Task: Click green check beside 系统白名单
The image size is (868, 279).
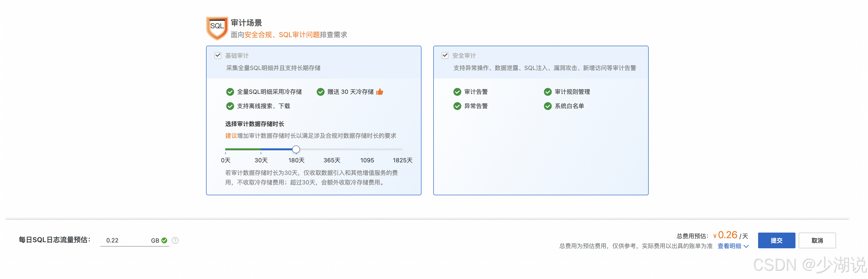Action: coord(548,106)
